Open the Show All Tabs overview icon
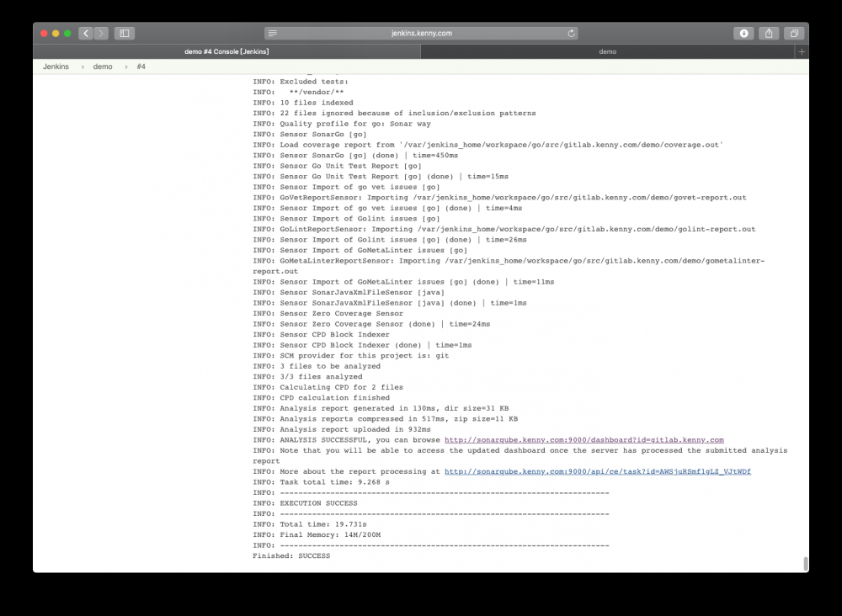 [x=793, y=33]
